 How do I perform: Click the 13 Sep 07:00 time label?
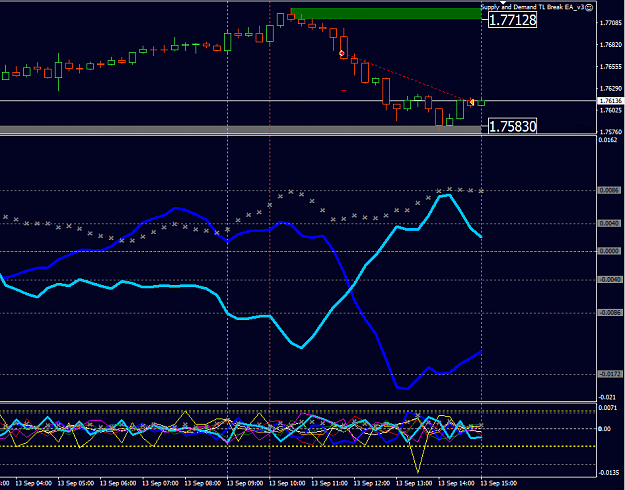pos(161,483)
